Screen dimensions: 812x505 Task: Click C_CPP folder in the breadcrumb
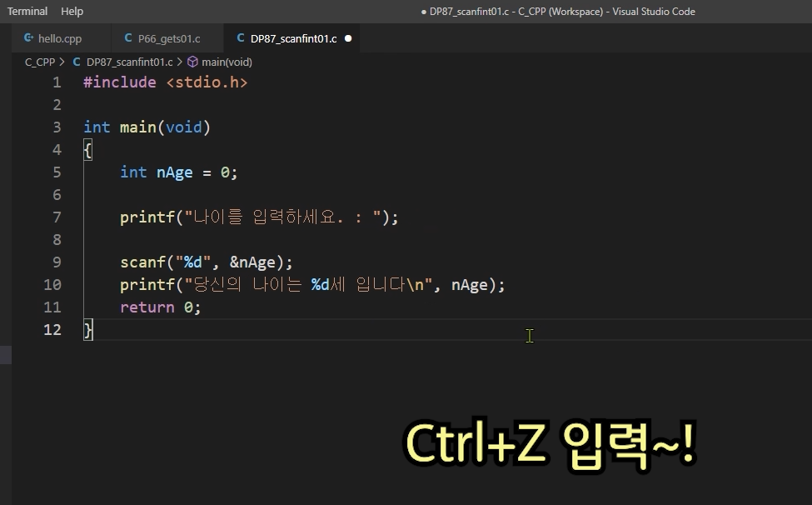tap(40, 62)
